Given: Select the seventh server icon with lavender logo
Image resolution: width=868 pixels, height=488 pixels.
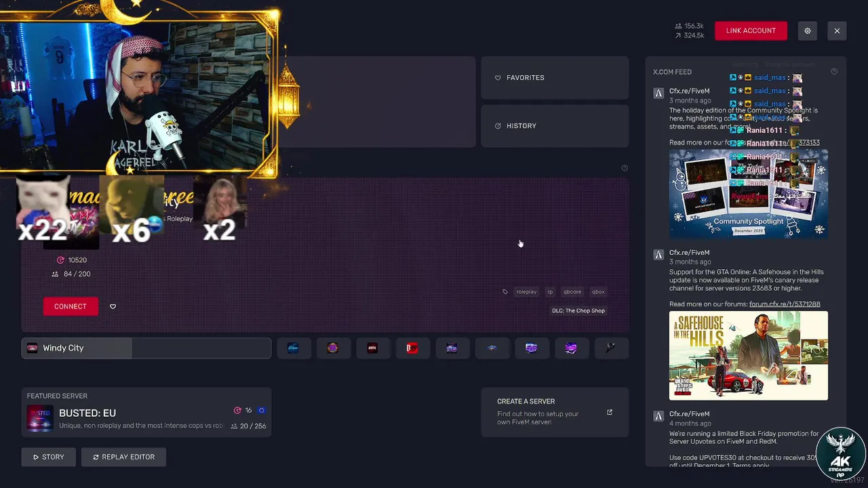Looking at the screenshot, I should point(531,348).
